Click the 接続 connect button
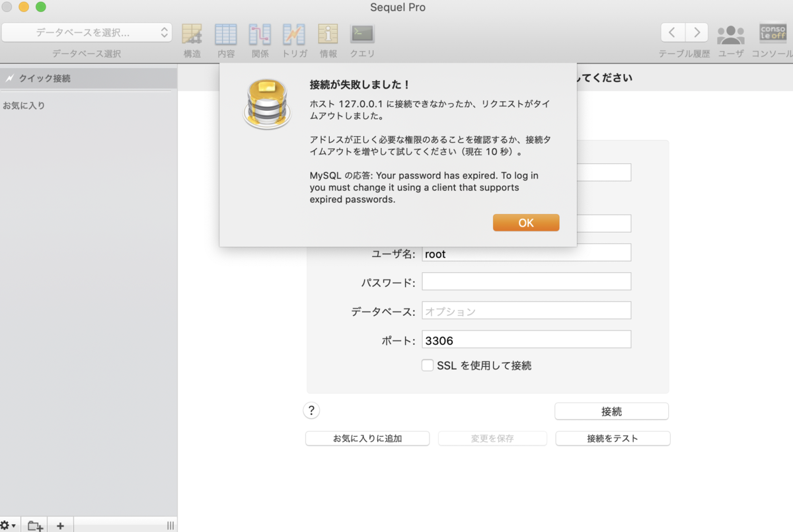 (611, 411)
